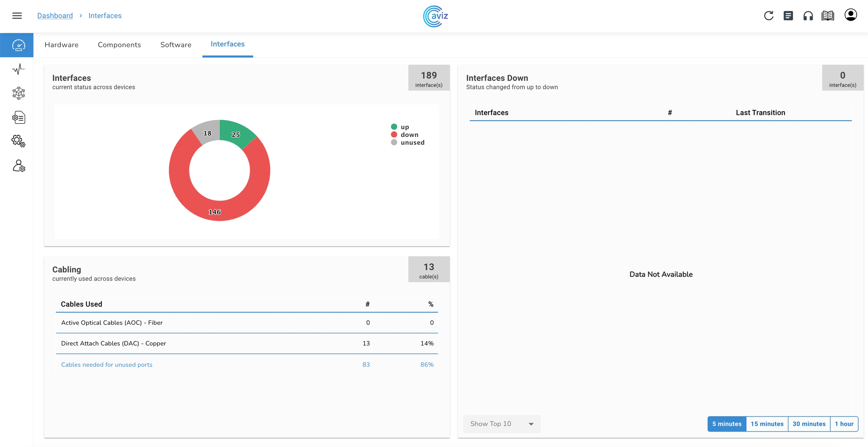
Task: Select the dashboard gauge sidebar icon
Action: tap(18, 45)
